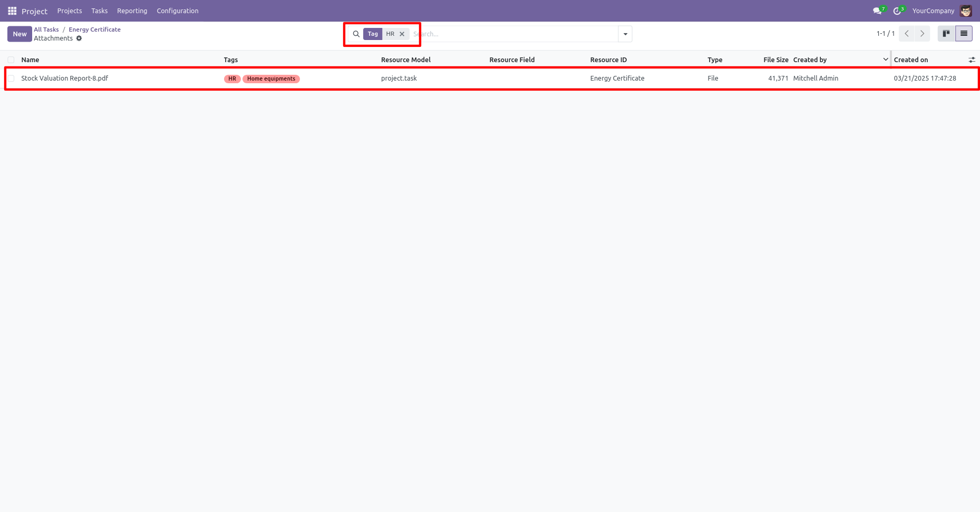Open Stock Valuation Report-8.pdf record

(64, 78)
